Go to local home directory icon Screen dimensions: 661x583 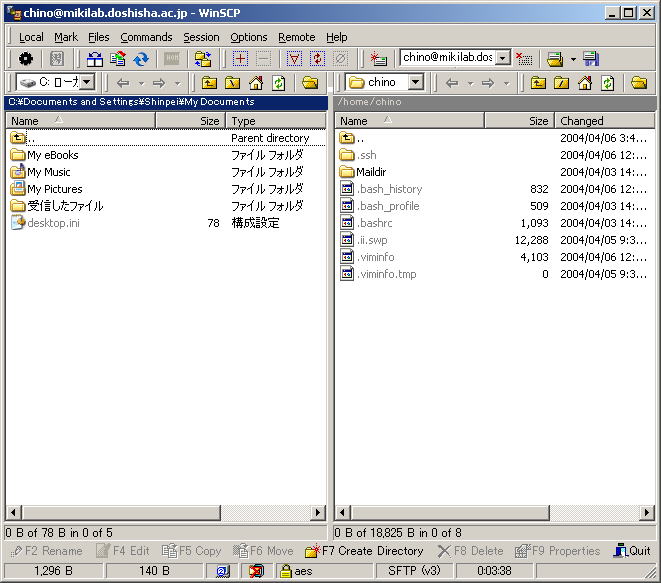255,83
